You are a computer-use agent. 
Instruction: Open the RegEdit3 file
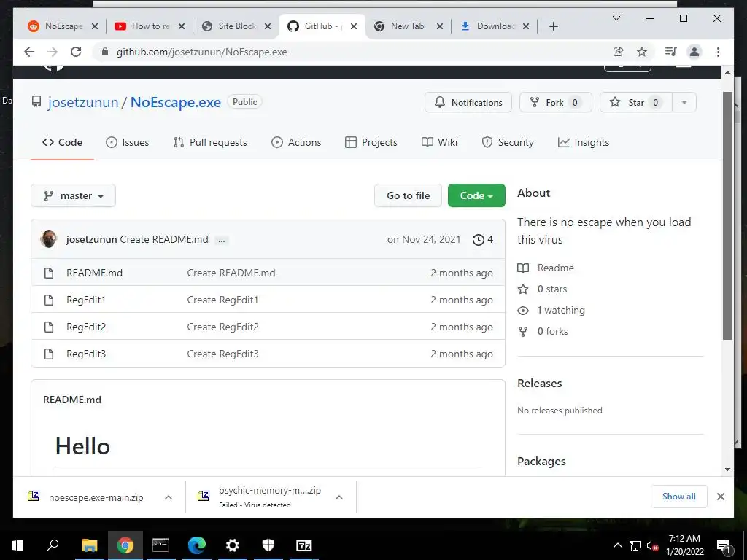pos(86,354)
